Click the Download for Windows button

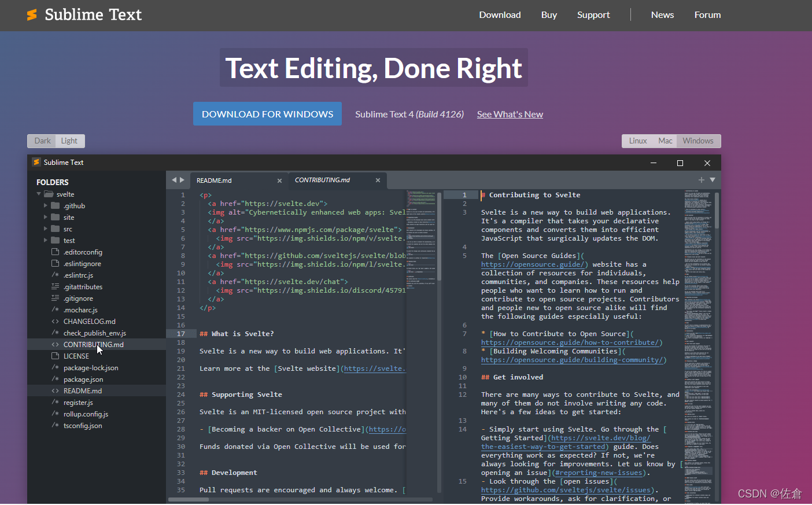pyautogui.click(x=267, y=114)
